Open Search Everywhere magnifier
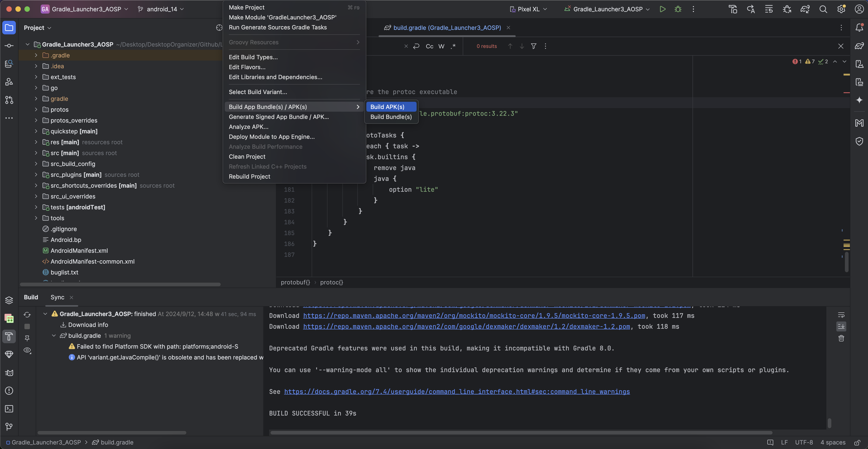The image size is (868, 449). [x=823, y=9]
